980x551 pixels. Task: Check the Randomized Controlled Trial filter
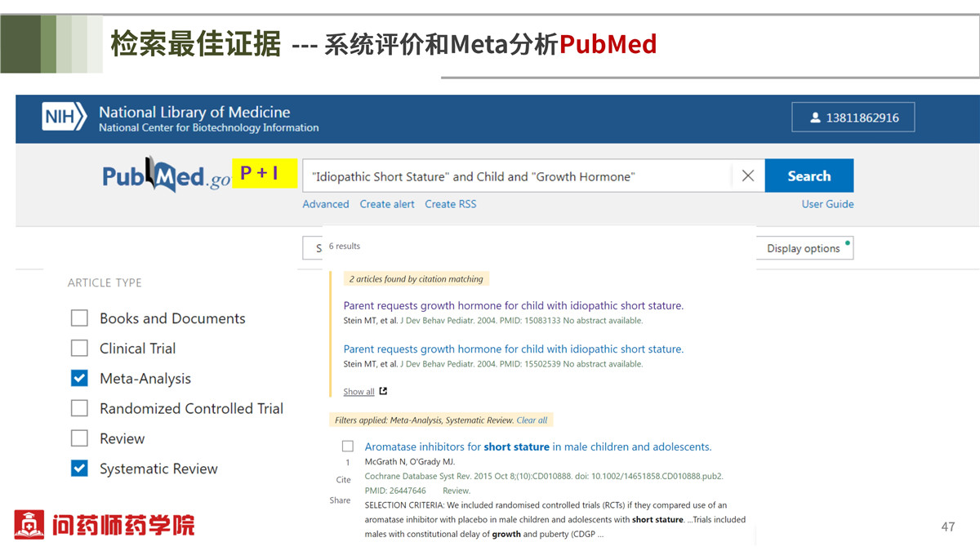tap(79, 408)
